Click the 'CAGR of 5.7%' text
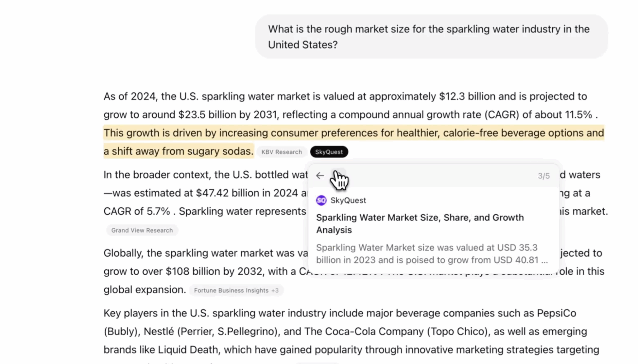 (137, 211)
